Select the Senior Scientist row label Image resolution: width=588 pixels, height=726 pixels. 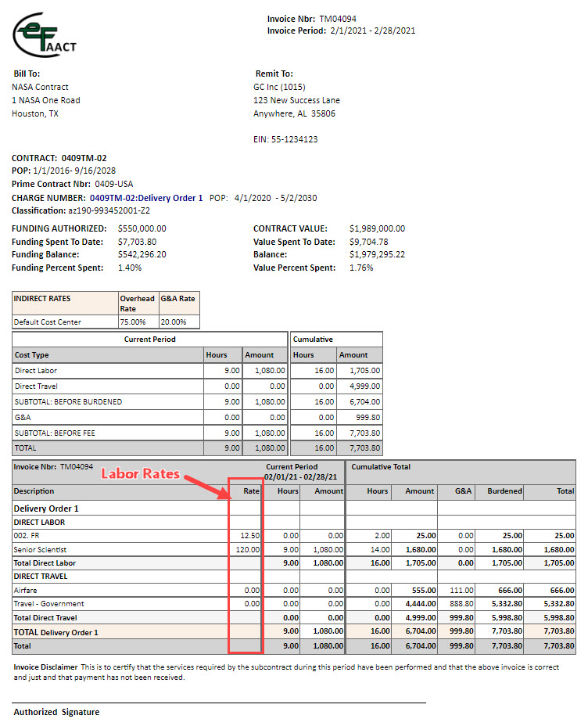pos(41,549)
